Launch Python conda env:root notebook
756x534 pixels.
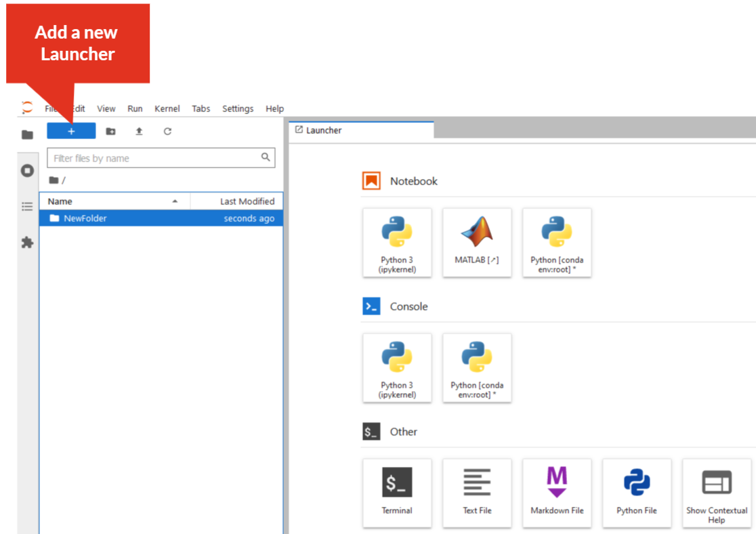coord(557,243)
